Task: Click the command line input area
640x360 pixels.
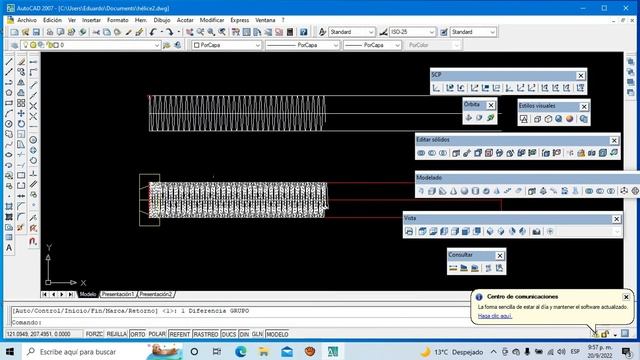Action: pyautogui.click(x=241, y=322)
